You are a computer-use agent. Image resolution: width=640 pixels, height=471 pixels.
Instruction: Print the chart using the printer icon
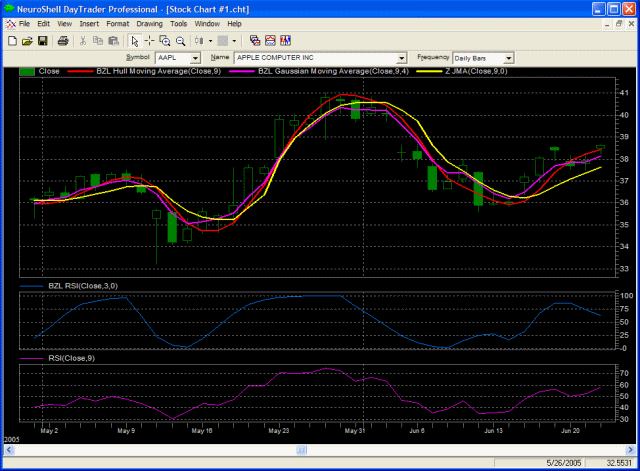tap(63, 41)
